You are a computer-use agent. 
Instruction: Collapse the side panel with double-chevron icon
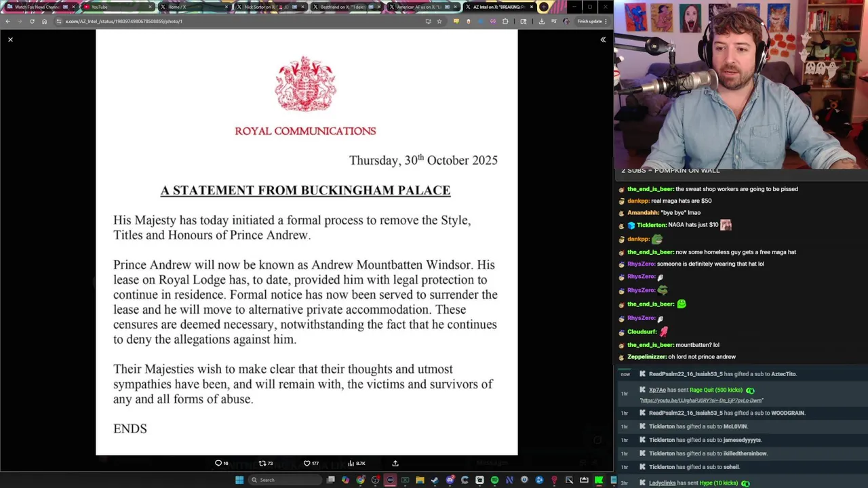(603, 40)
